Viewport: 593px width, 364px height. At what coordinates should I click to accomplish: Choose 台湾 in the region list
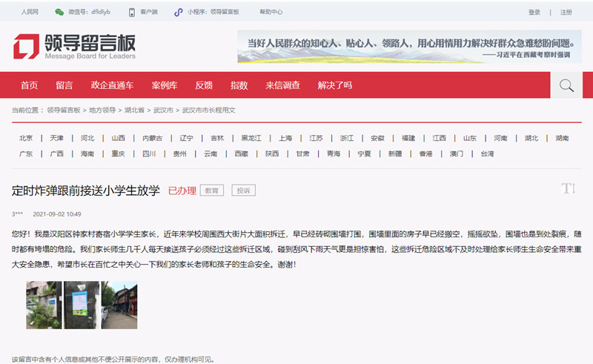point(487,153)
